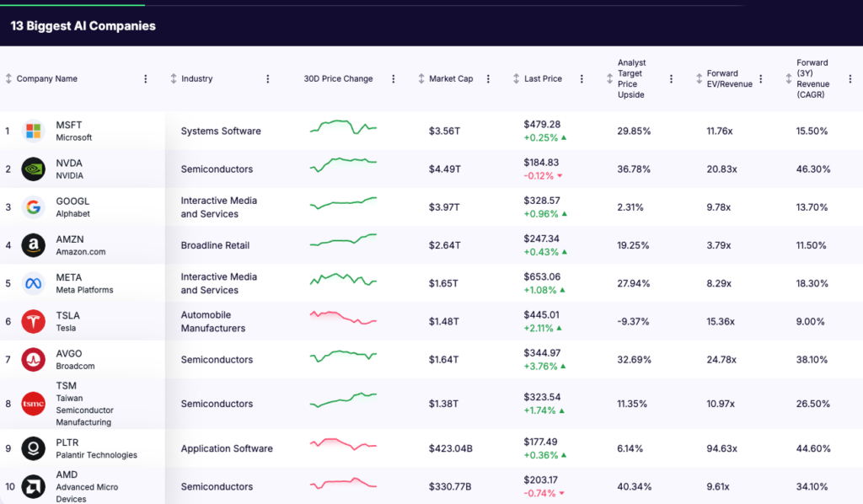Select the Google logo next to GOOGL
The height and width of the screenshot is (504, 863).
pos(32,206)
